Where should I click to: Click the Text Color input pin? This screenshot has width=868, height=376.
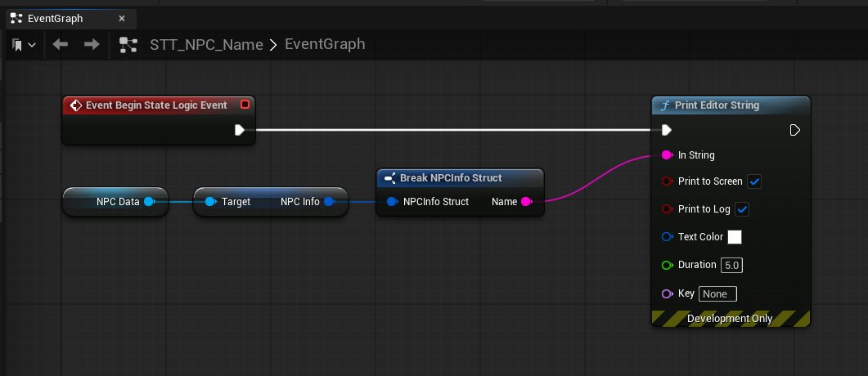[667, 237]
